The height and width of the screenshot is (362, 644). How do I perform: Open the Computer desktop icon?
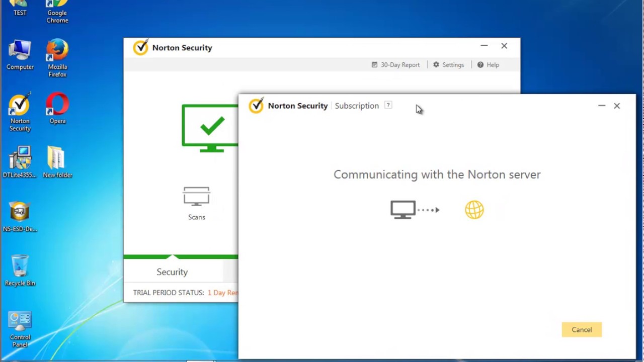coord(20,55)
